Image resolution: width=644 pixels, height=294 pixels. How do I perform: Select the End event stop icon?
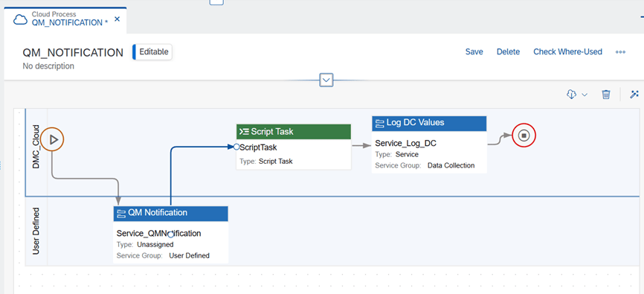pos(524,135)
